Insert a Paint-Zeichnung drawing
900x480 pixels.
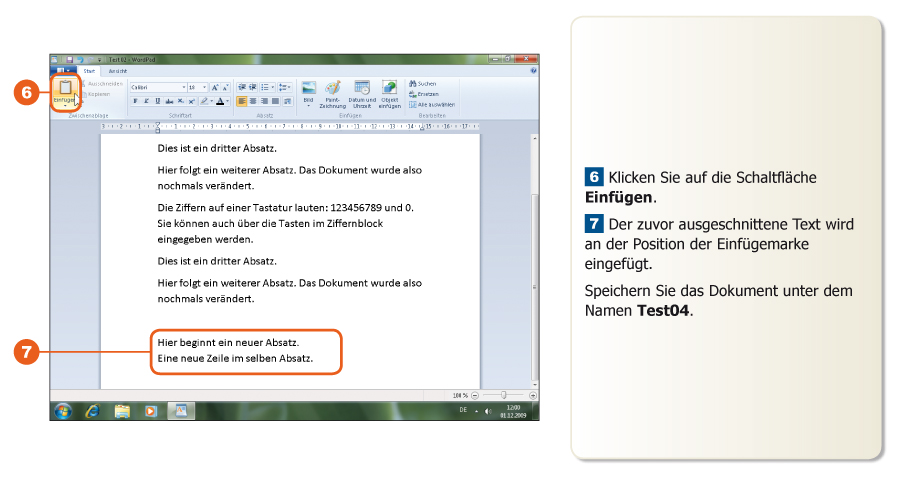click(334, 92)
